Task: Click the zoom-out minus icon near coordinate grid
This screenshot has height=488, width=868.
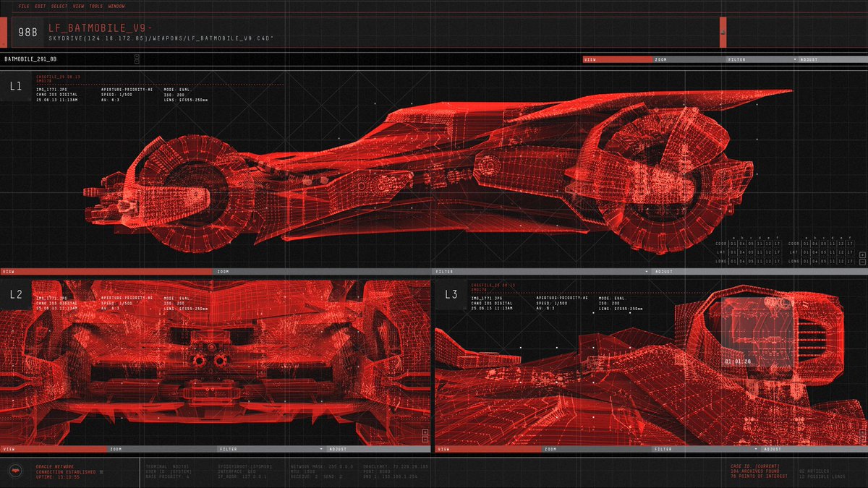Action: click(862, 262)
